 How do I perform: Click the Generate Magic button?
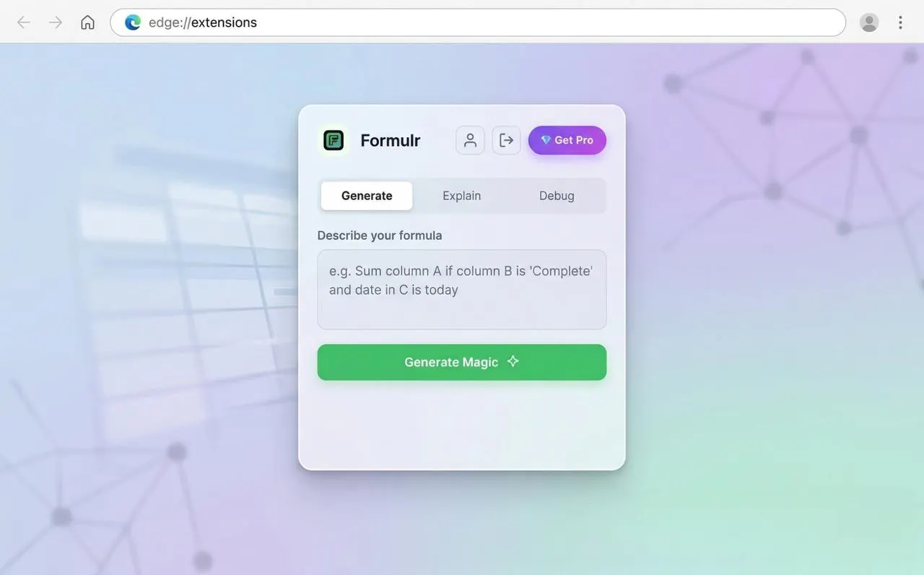pyautogui.click(x=462, y=362)
